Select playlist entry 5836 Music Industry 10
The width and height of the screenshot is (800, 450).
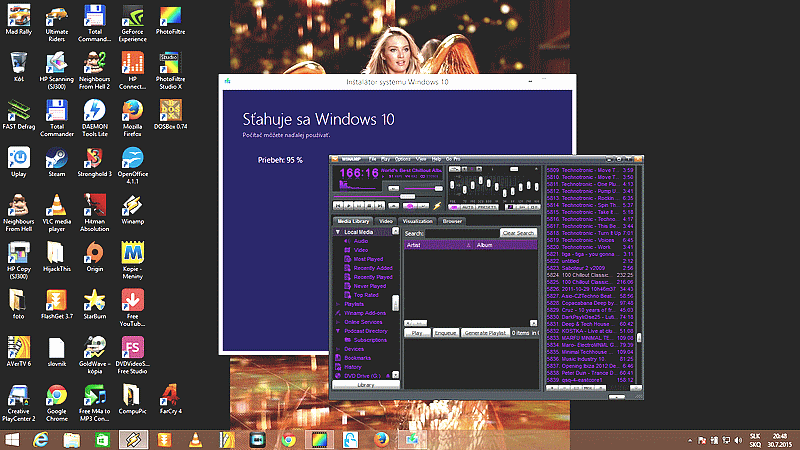pos(590,359)
